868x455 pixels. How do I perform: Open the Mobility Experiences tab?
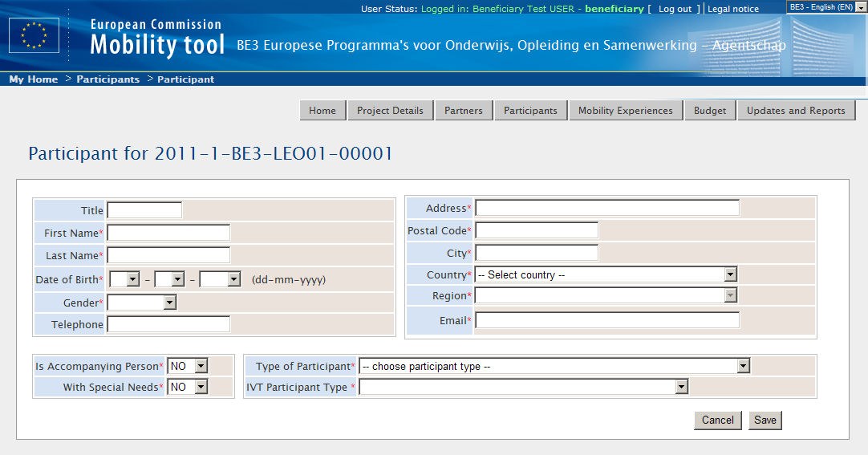(626, 110)
